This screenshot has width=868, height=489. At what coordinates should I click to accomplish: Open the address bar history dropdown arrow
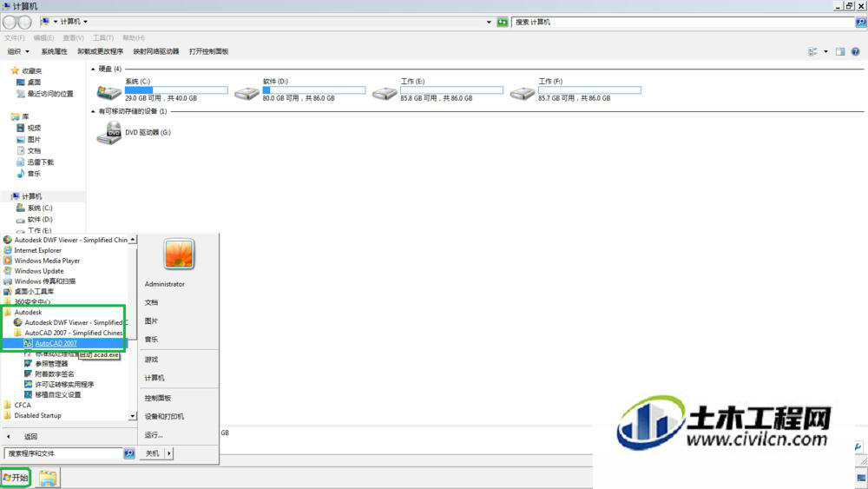[489, 23]
